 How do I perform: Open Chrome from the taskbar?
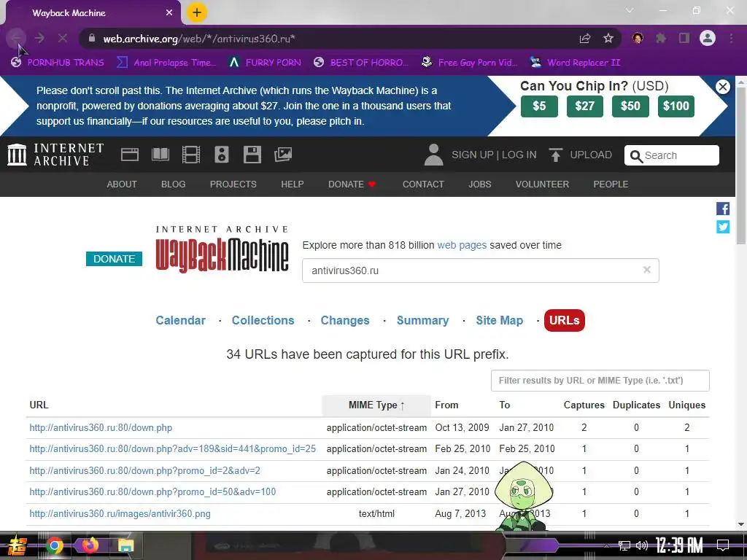[x=54, y=545]
